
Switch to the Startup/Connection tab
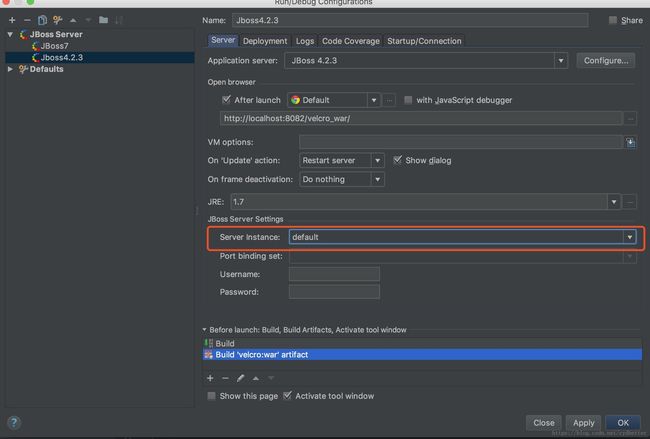pyautogui.click(x=424, y=41)
